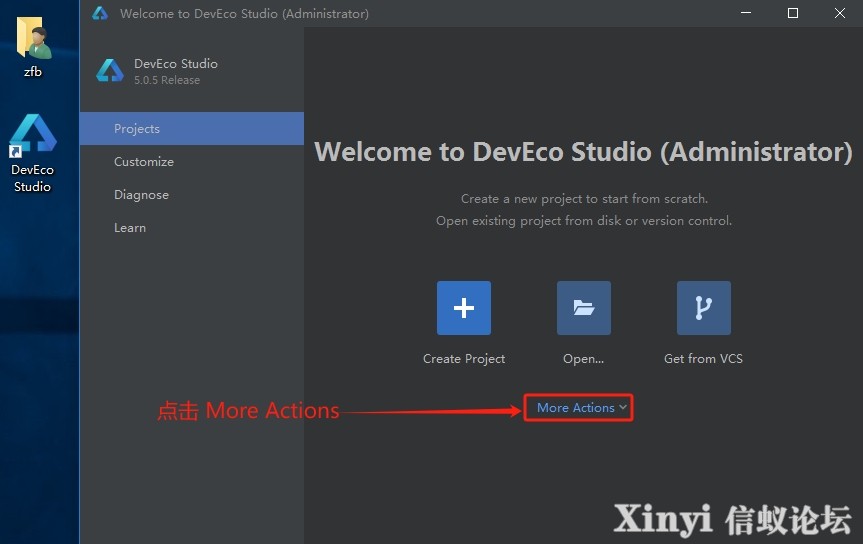Click the Open folder icon
Screen dimensions: 863x544
(x=583, y=308)
